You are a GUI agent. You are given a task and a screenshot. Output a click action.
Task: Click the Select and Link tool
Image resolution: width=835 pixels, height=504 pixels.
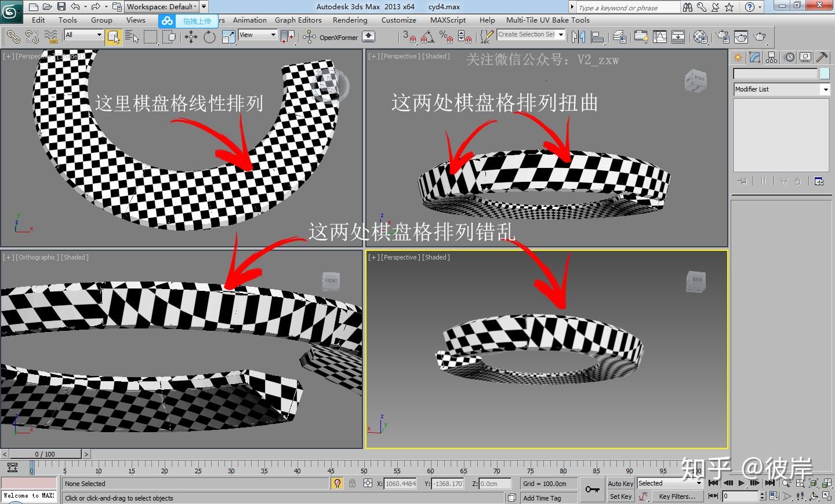[x=13, y=37]
